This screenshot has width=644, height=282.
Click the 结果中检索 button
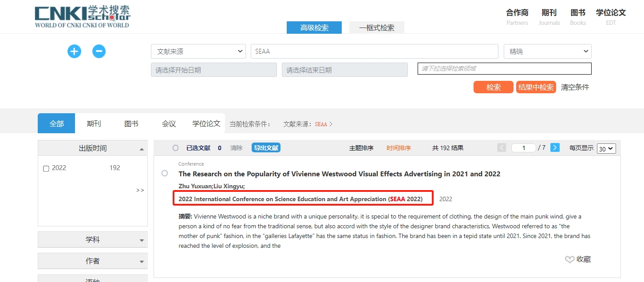pyautogui.click(x=536, y=87)
